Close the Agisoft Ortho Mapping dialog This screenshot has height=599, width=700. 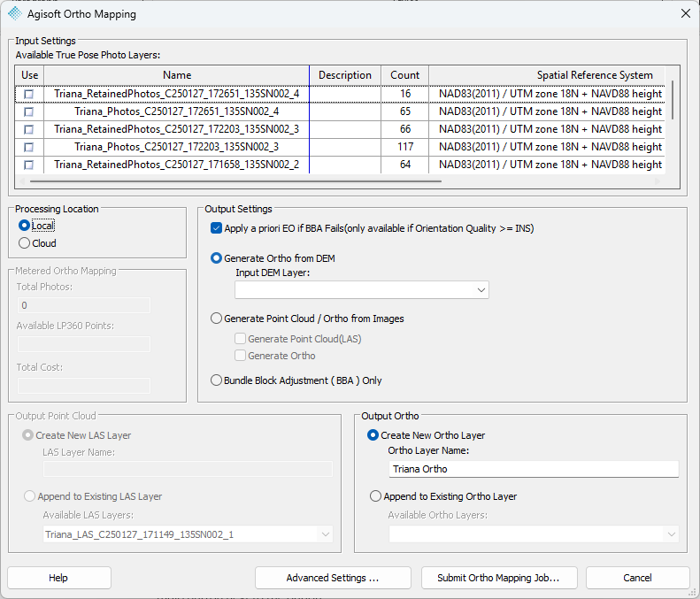tap(686, 14)
